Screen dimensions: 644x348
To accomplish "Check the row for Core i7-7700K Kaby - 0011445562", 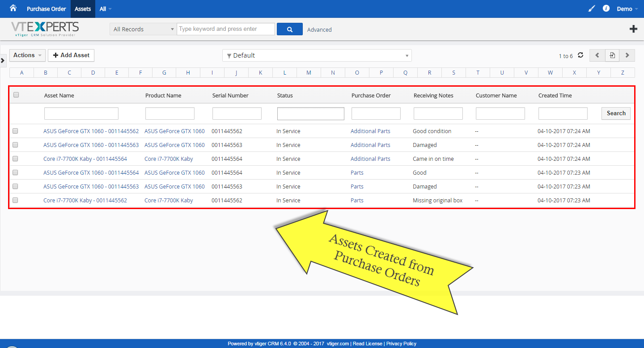I will click(x=15, y=200).
